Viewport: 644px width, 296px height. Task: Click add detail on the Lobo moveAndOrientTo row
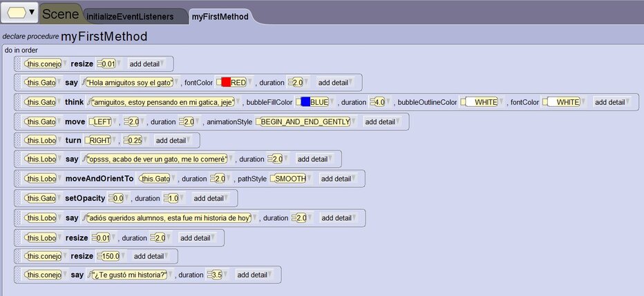point(337,179)
